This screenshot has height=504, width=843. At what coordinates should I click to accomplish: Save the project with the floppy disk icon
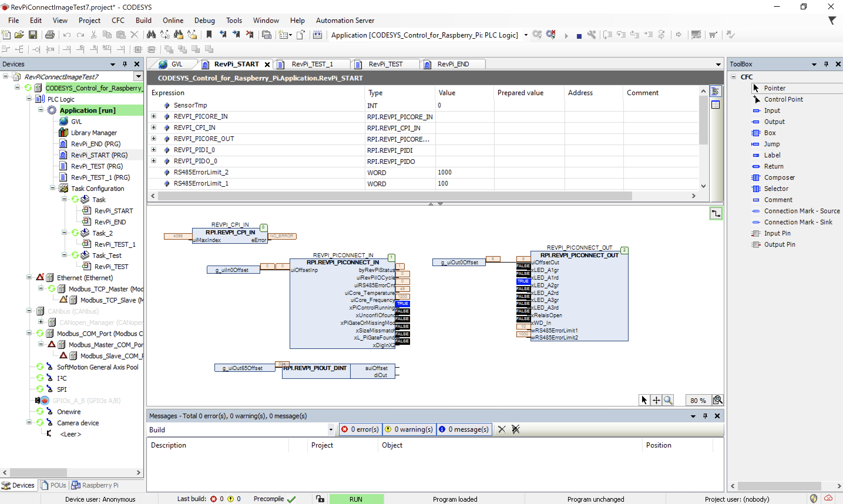[33, 35]
